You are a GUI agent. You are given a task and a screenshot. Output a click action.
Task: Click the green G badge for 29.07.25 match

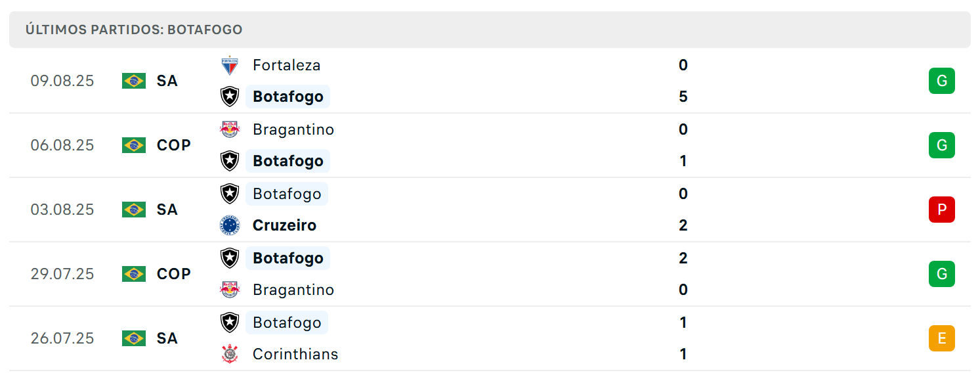coord(941,274)
